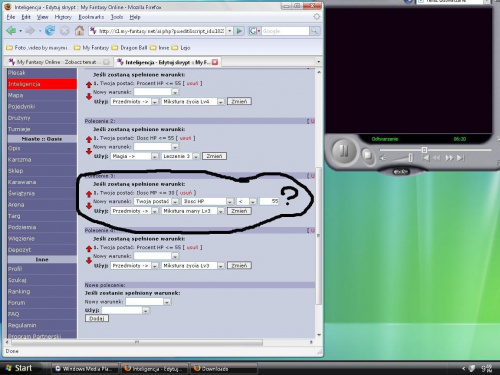500x375 pixels.
Task: Expand the Mikstura życia Lv4 dropdown
Action: point(221,102)
